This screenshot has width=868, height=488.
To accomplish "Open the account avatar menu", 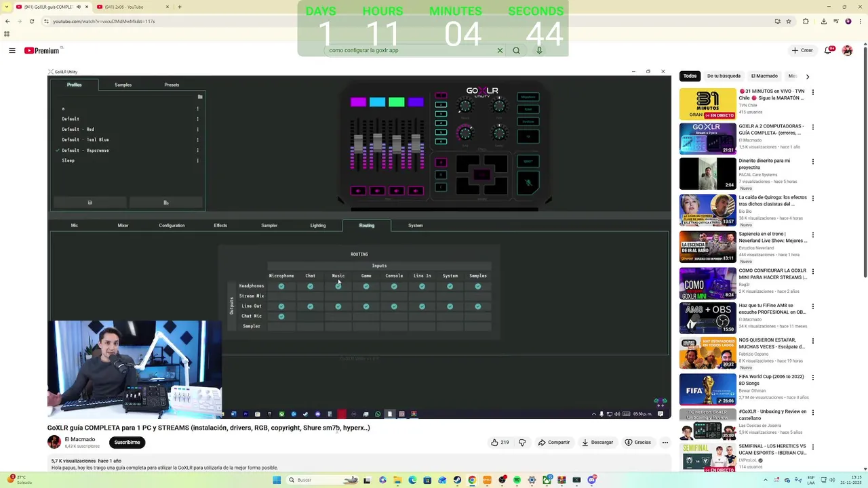I will coord(847,50).
